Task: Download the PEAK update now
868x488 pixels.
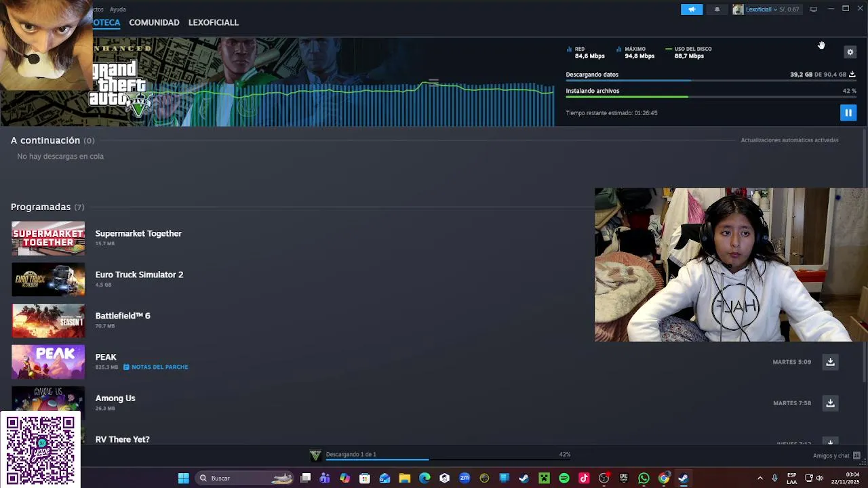Action: (830, 362)
